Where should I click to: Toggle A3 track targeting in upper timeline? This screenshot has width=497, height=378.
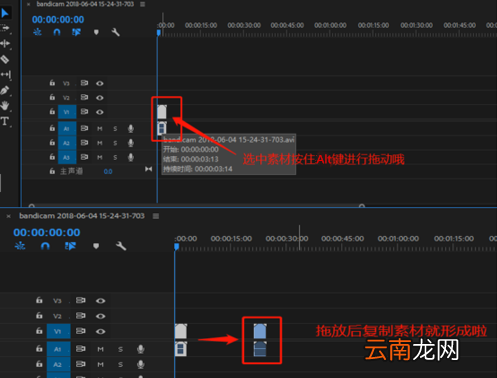(x=67, y=157)
